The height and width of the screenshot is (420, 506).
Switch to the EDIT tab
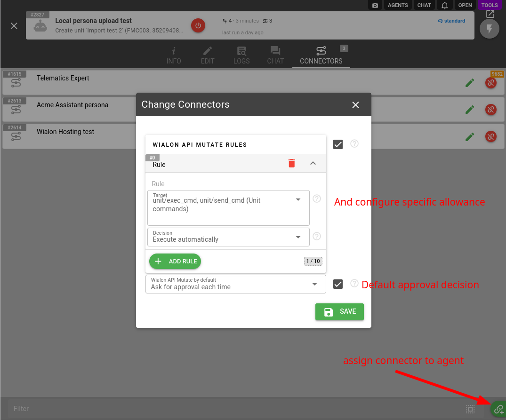pyautogui.click(x=208, y=55)
